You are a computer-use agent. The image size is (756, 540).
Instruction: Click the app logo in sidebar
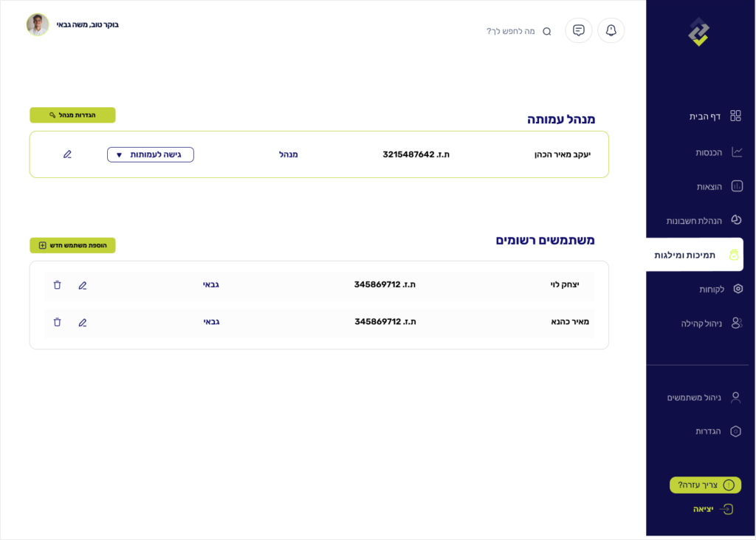click(x=698, y=32)
